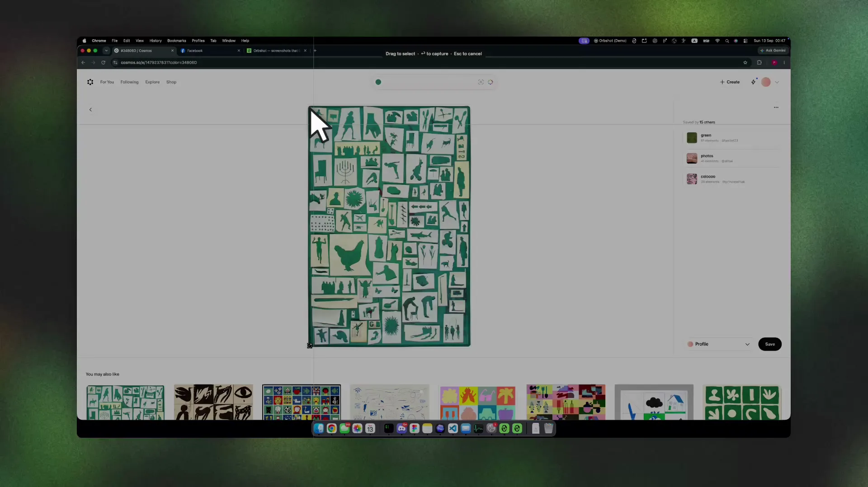Open the "photos" cluster in the saved list
The image size is (868, 487).
click(x=732, y=158)
